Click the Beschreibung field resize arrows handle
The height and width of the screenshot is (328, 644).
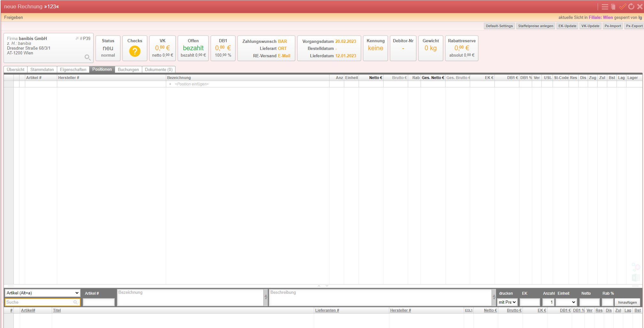click(x=494, y=297)
